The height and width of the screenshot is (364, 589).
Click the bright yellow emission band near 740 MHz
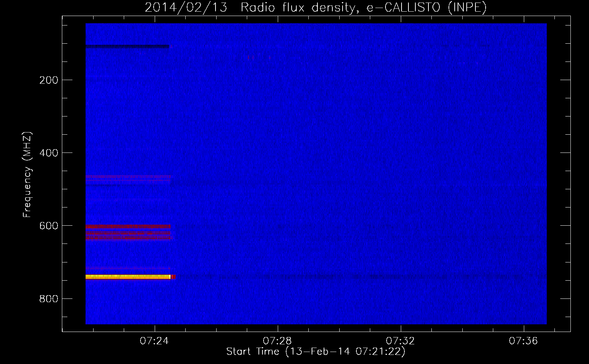click(x=128, y=277)
